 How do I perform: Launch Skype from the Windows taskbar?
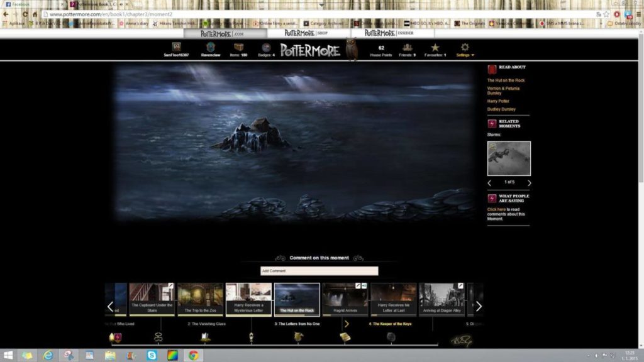[x=152, y=356]
